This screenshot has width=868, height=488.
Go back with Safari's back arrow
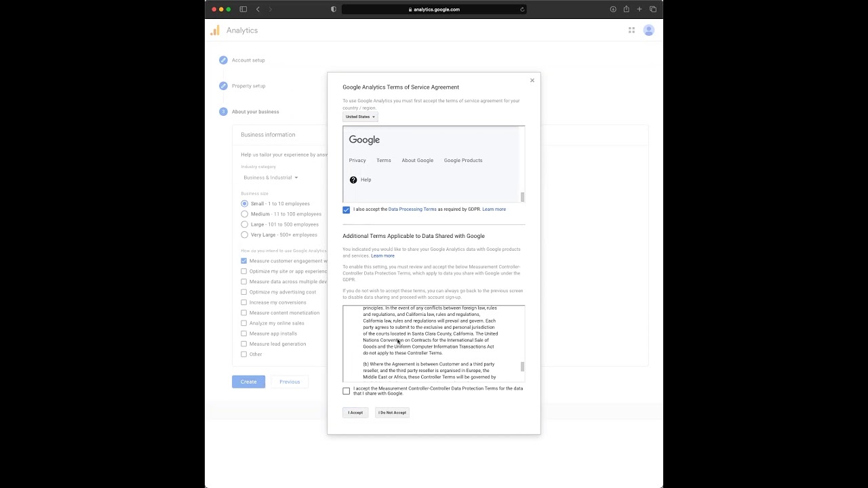(x=258, y=9)
